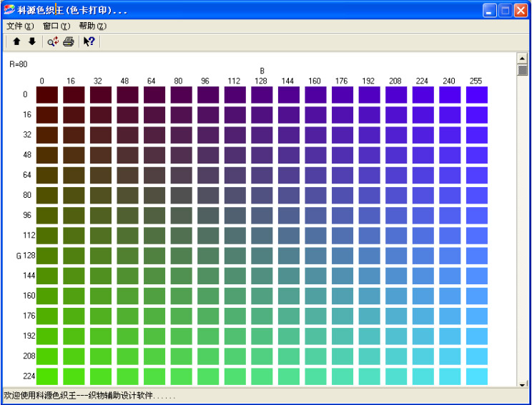This screenshot has width=532, height=405.
Task: Click the B axis label
Action: (262, 71)
